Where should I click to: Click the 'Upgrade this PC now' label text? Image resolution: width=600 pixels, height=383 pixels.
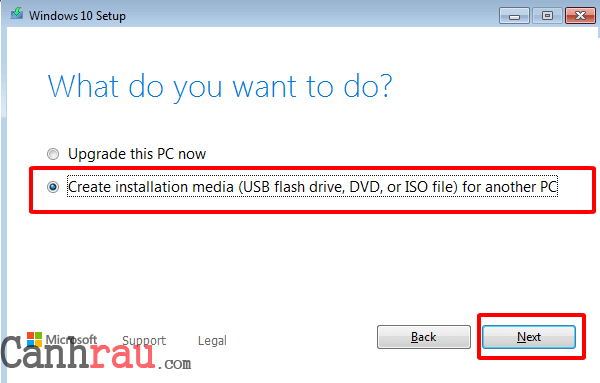coord(137,154)
